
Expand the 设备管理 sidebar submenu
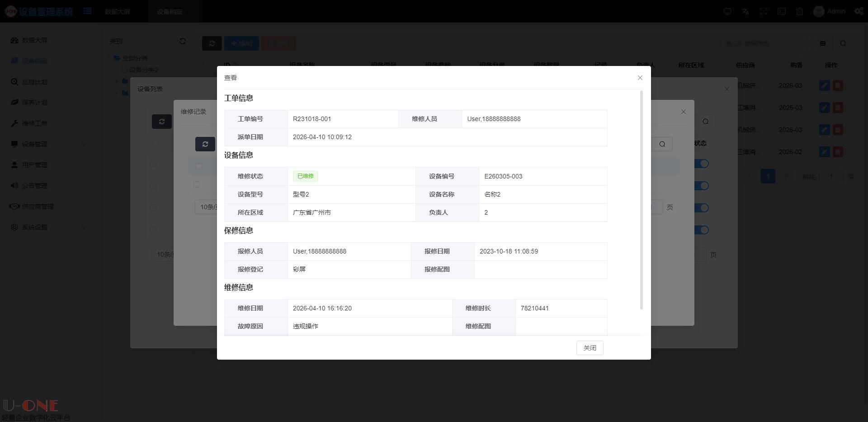coord(84,144)
